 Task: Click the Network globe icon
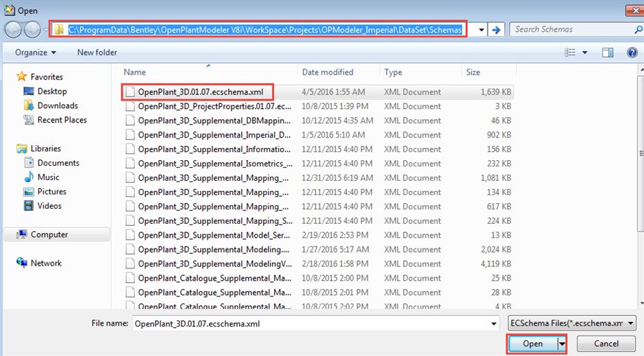coord(22,263)
